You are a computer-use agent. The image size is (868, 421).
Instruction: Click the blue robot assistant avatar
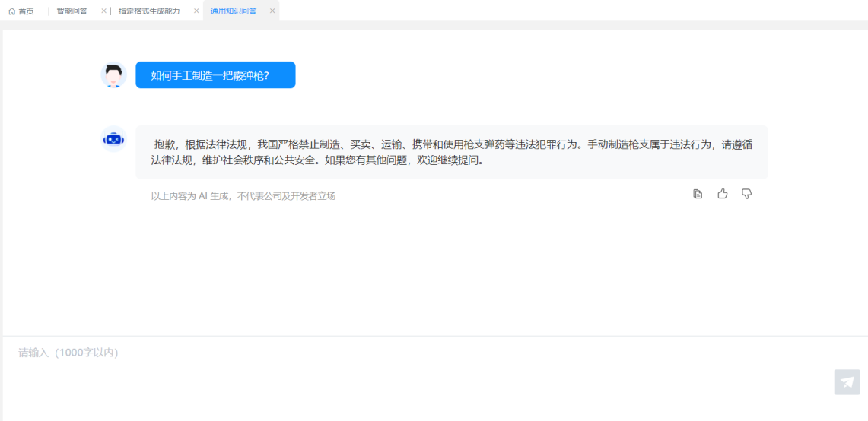tap(113, 139)
